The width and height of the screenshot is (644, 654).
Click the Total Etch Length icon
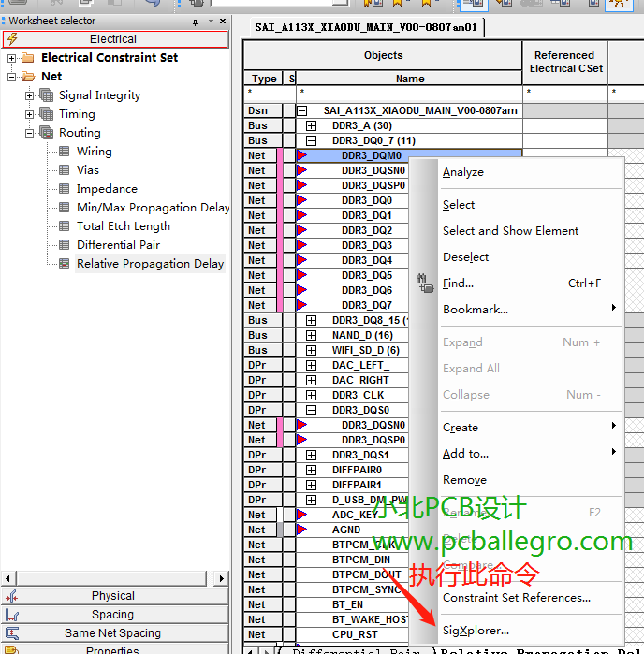click(64, 226)
